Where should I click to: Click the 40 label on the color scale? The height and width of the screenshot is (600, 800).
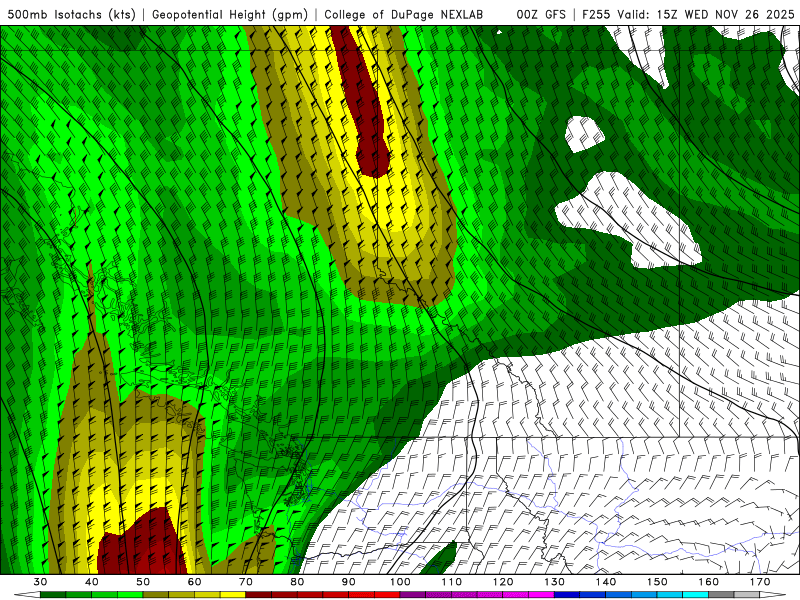(92, 582)
